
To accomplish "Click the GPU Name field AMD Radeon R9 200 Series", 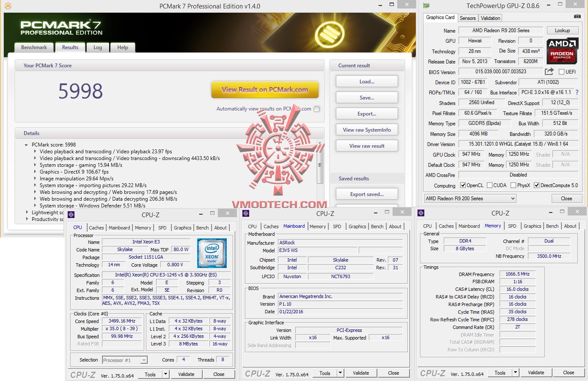I will (500, 30).
